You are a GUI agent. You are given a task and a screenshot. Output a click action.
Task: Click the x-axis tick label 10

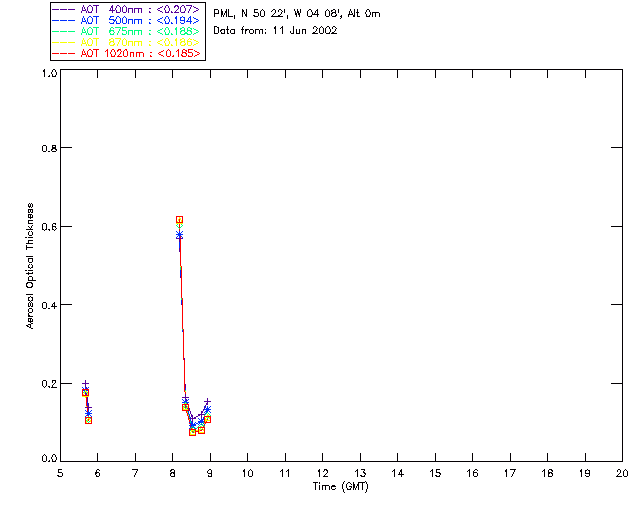tap(247, 473)
